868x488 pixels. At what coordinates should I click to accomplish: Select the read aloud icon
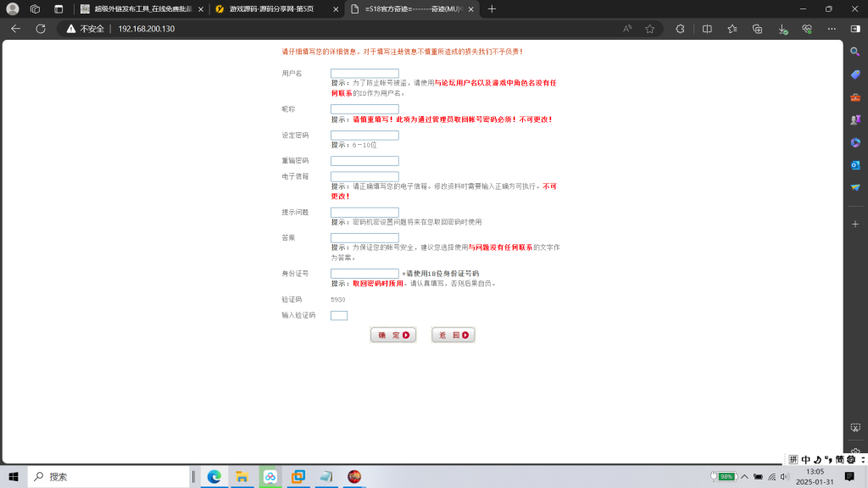tap(627, 28)
